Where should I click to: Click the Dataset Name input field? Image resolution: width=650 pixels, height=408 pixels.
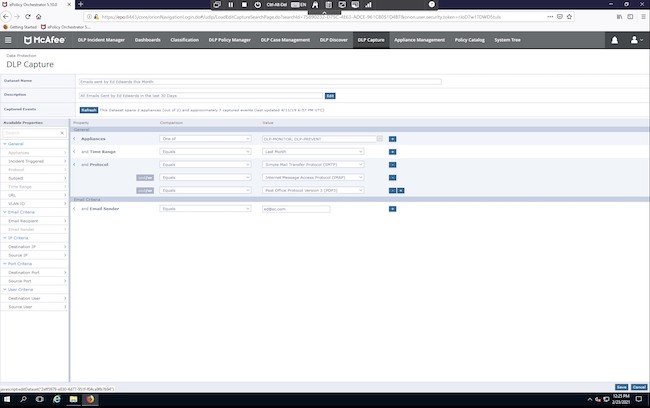coord(260,82)
